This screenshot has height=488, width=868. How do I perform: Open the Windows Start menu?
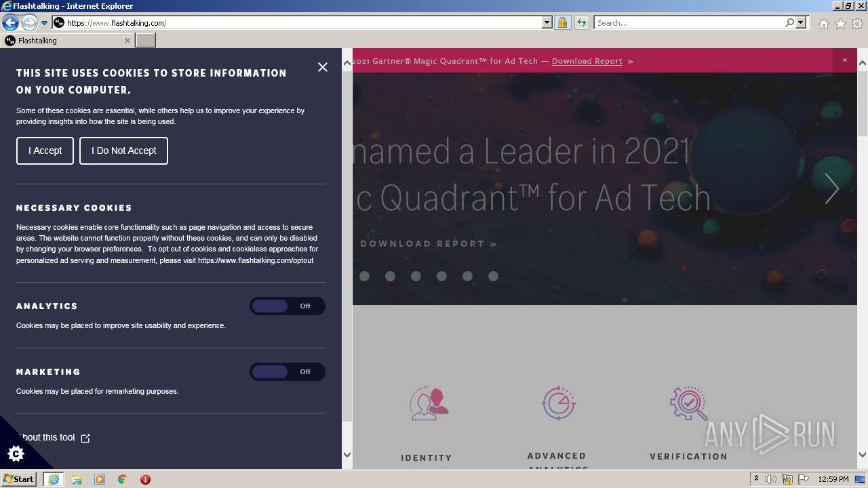point(19,479)
